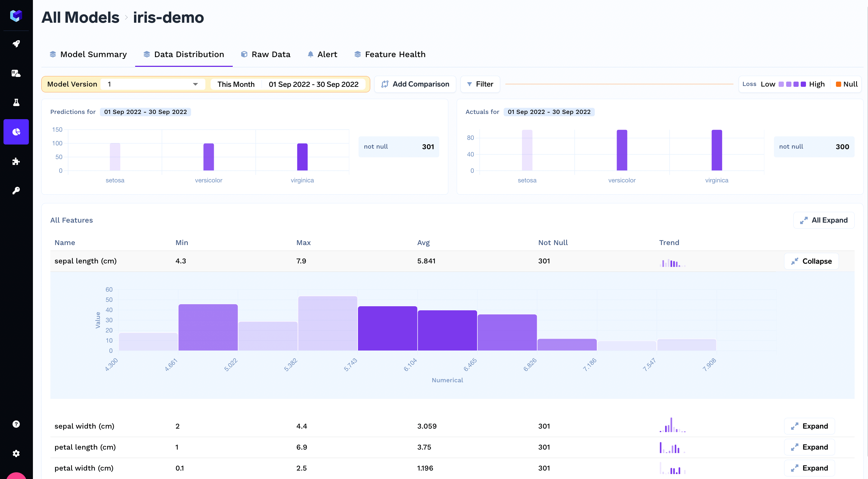Open the key icon in sidebar
Image resolution: width=868 pixels, height=479 pixels.
click(x=16, y=191)
